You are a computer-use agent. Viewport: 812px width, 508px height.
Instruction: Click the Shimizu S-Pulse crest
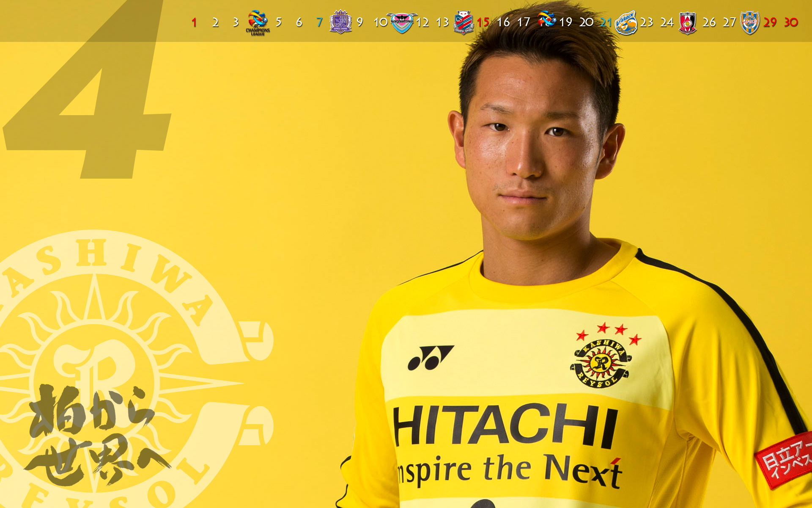pos(750,22)
